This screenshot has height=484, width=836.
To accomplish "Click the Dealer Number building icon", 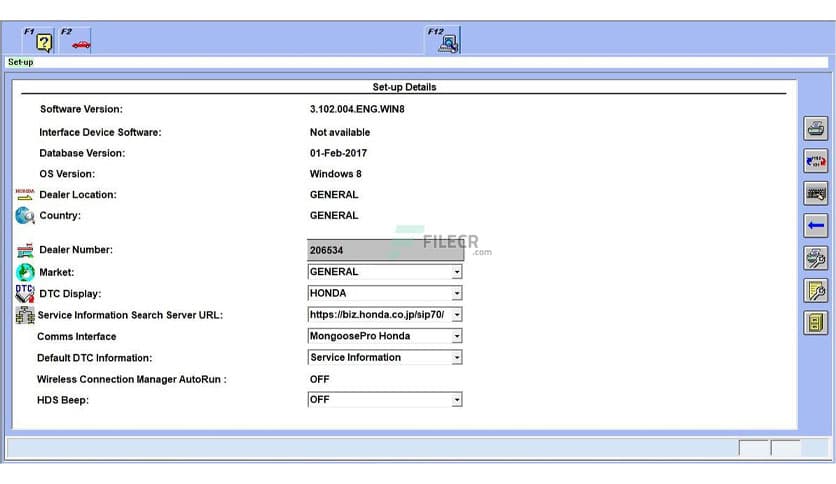I will 25,250.
